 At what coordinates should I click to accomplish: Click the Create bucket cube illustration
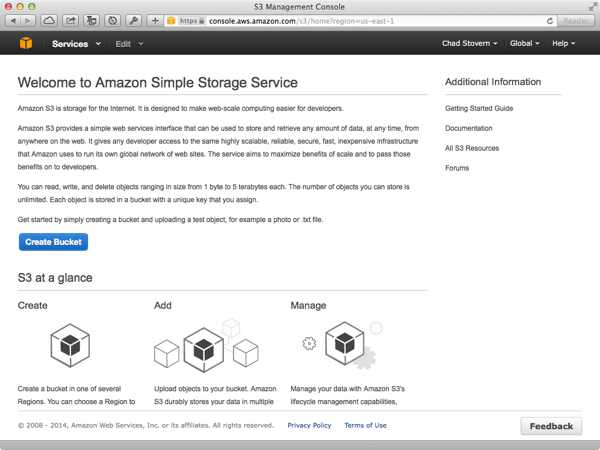pos(70,346)
